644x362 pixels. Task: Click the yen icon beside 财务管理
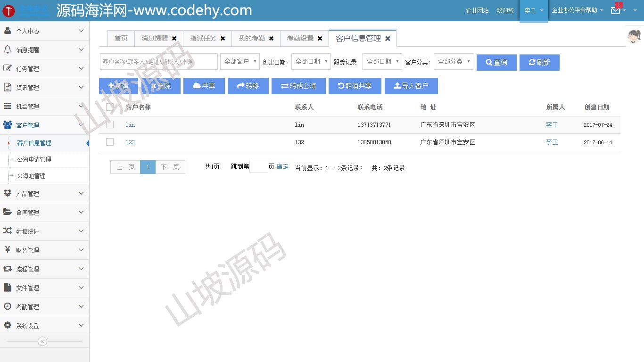tap(8, 250)
